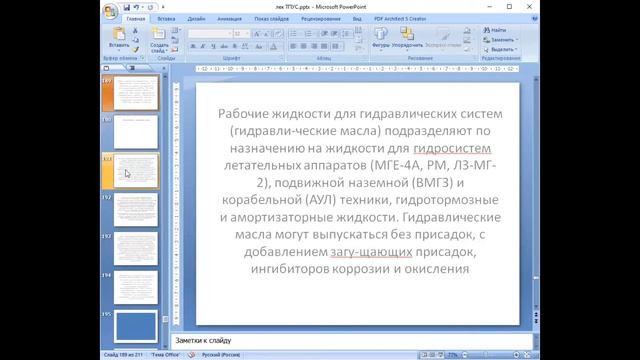Screen dimensions: 640x360
Task: Open the Рецензирование ribbon tab
Action: [x=321, y=19]
